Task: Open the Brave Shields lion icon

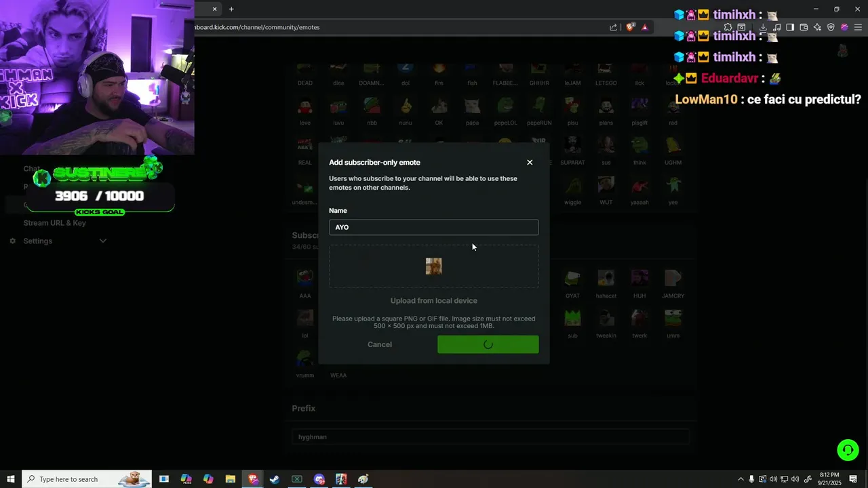Action: click(630, 27)
